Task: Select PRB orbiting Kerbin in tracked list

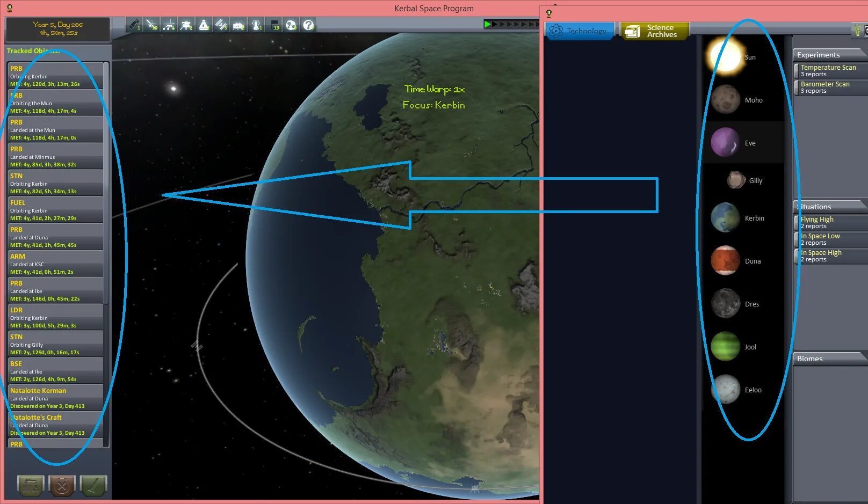Action: pos(55,76)
